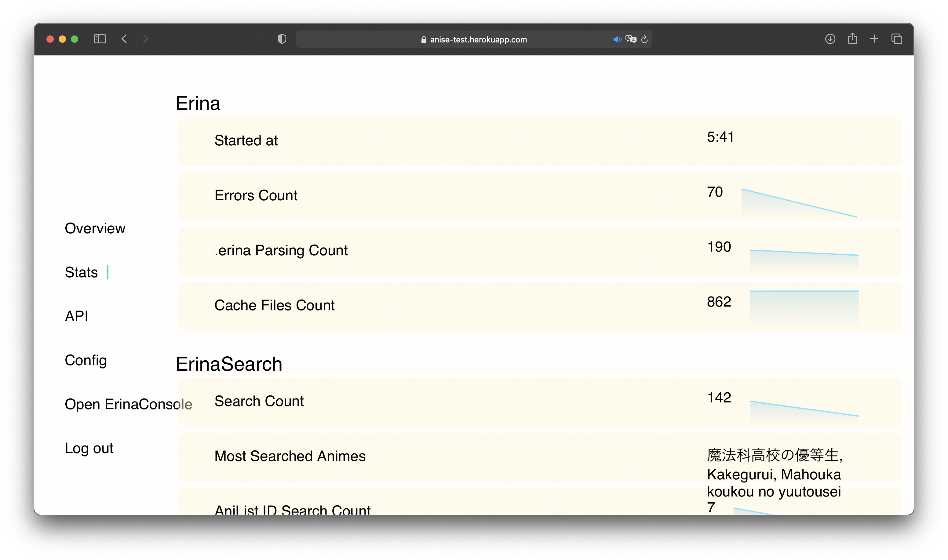
Task: Reload the current page
Action: click(645, 39)
